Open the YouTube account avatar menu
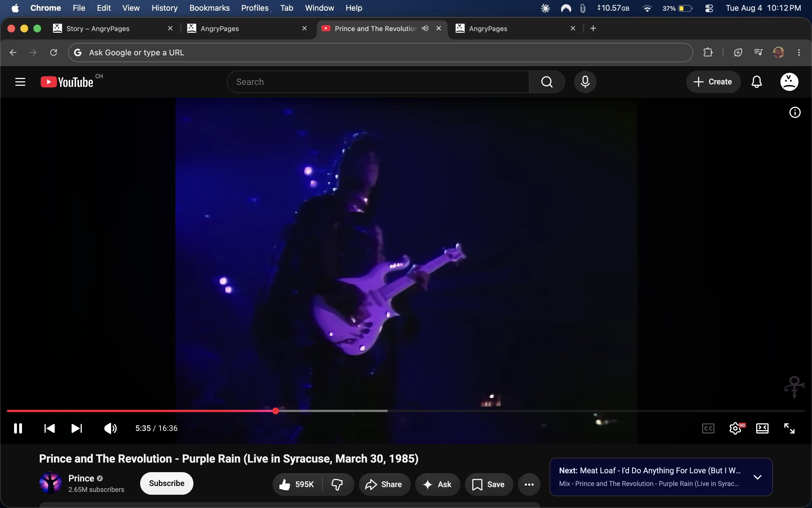The image size is (812, 508). pyautogui.click(x=789, y=82)
